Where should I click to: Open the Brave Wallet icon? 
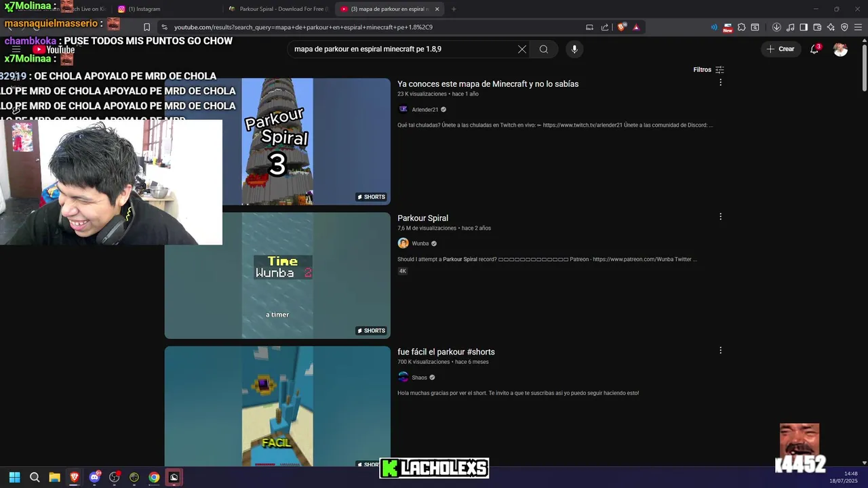coord(817,27)
